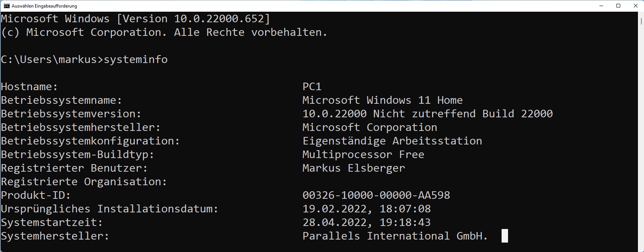Click the Systemhersteller line Parallels International GmbH

(x=394, y=236)
